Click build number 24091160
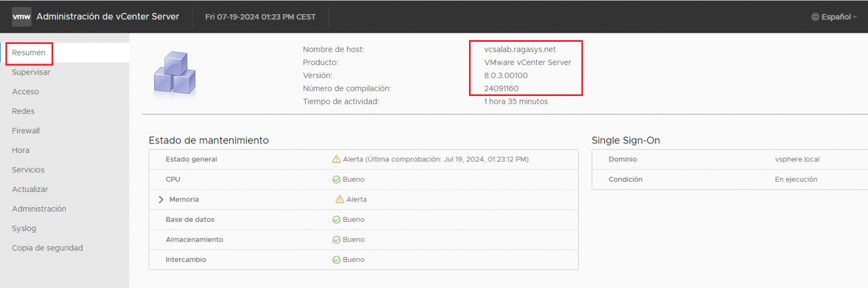The image size is (868, 288). click(x=501, y=88)
